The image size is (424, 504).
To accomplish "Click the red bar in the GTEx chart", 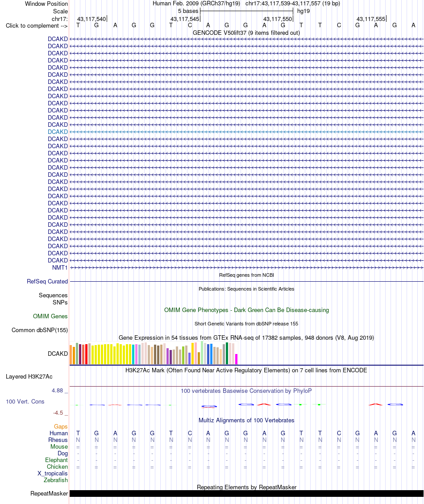I will point(86,354).
